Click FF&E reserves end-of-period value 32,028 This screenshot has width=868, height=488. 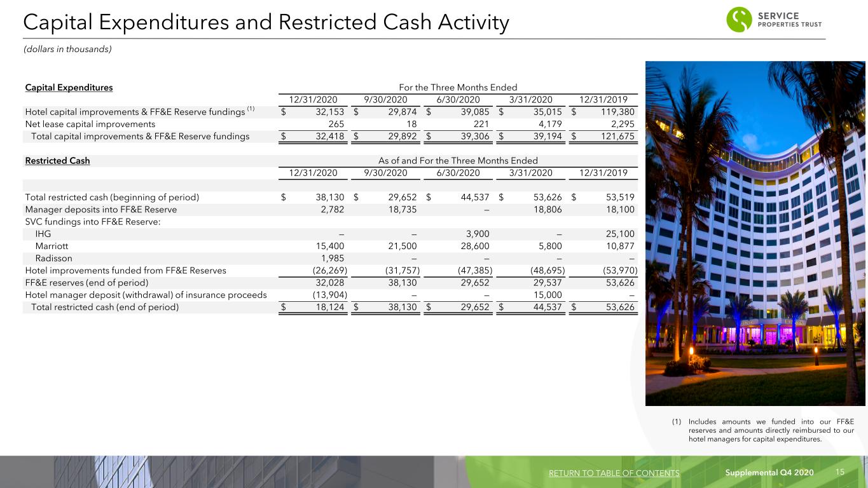tap(329, 283)
